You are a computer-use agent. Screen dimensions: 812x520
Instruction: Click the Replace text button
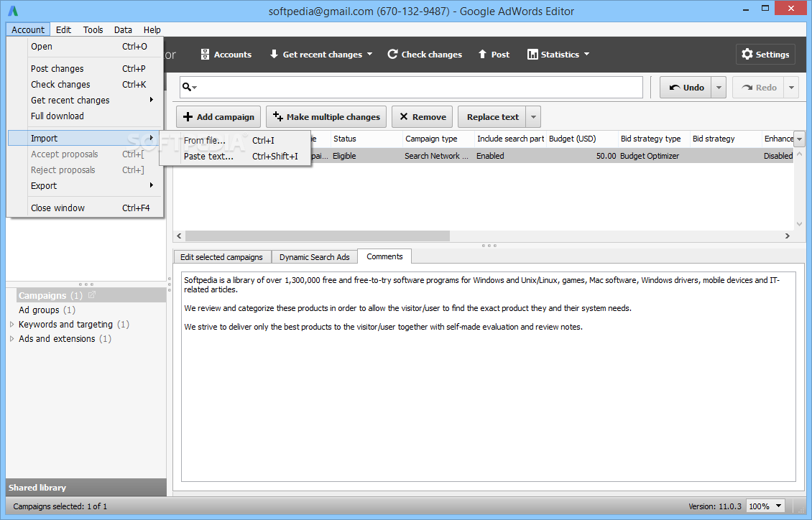(492, 117)
